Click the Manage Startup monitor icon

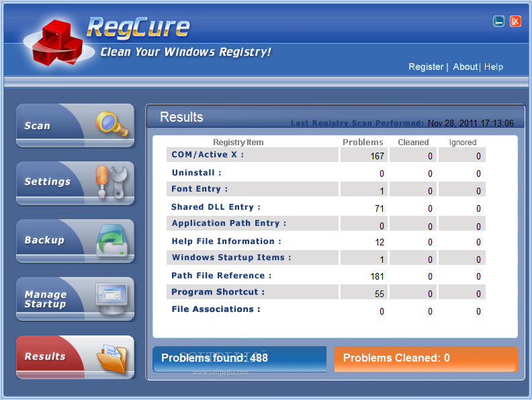(112, 298)
